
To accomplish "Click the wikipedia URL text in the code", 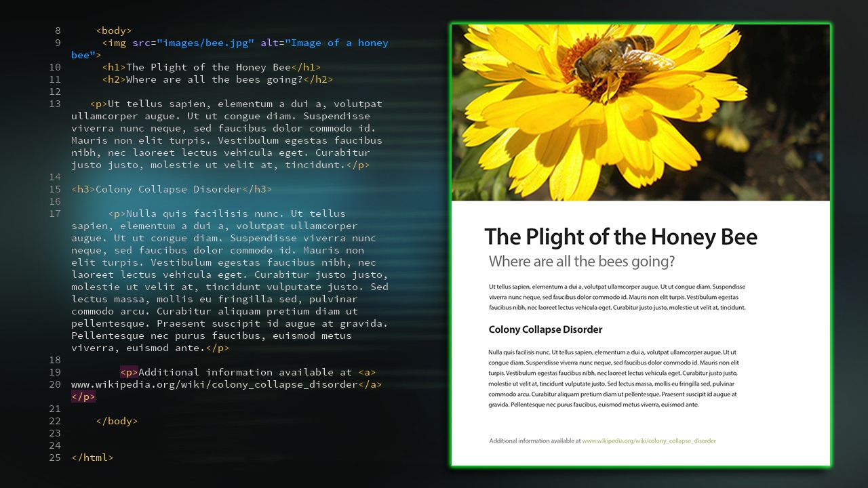I will tap(214, 384).
